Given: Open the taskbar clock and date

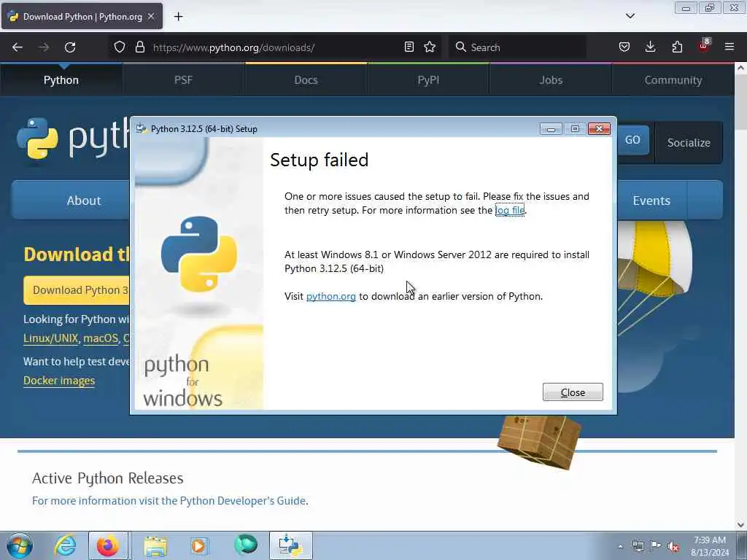Looking at the screenshot, I should 710,546.
